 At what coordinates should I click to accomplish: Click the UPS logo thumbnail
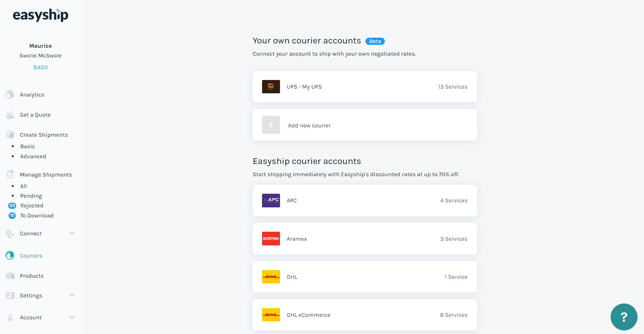click(271, 87)
